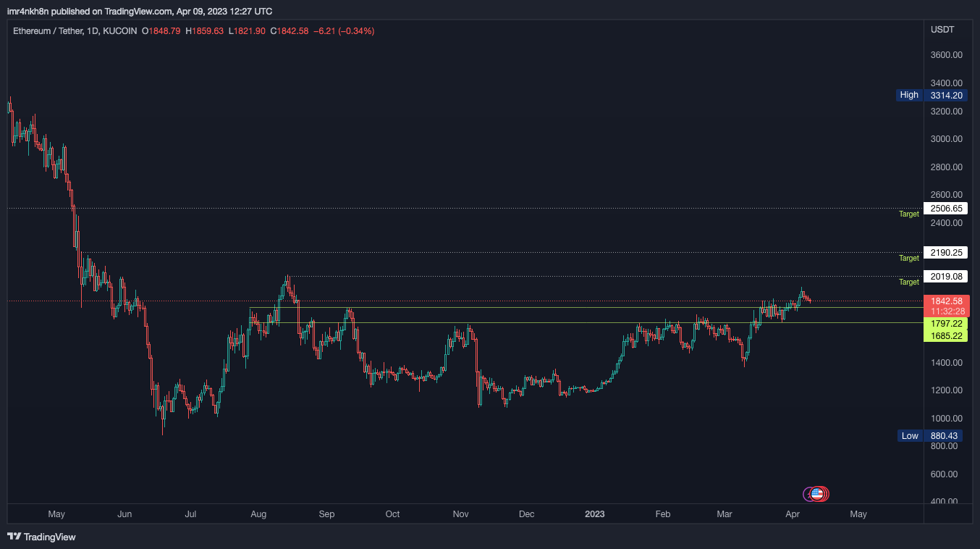Click the US flag economic event icon
Viewport: 980px width, 549px height.
point(818,494)
